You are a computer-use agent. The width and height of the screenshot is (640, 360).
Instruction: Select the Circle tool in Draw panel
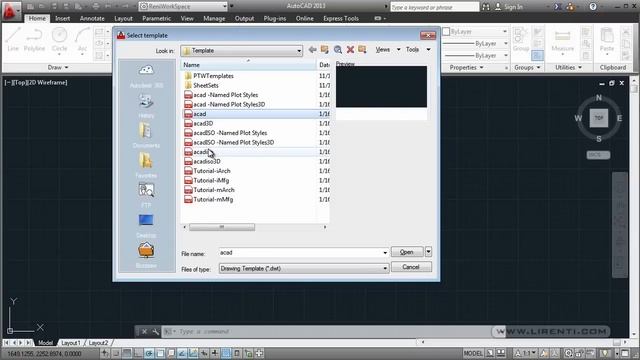[x=59, y=40]
